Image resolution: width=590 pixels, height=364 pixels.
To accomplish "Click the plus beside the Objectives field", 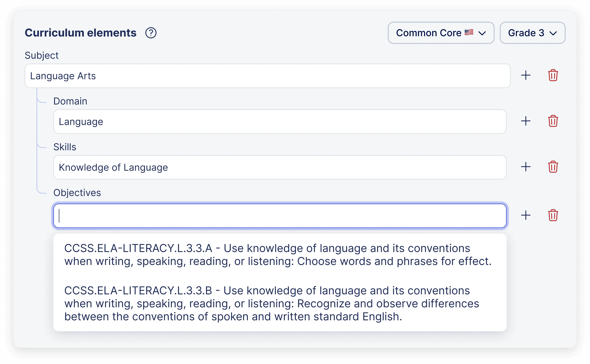I will (526, 215).
